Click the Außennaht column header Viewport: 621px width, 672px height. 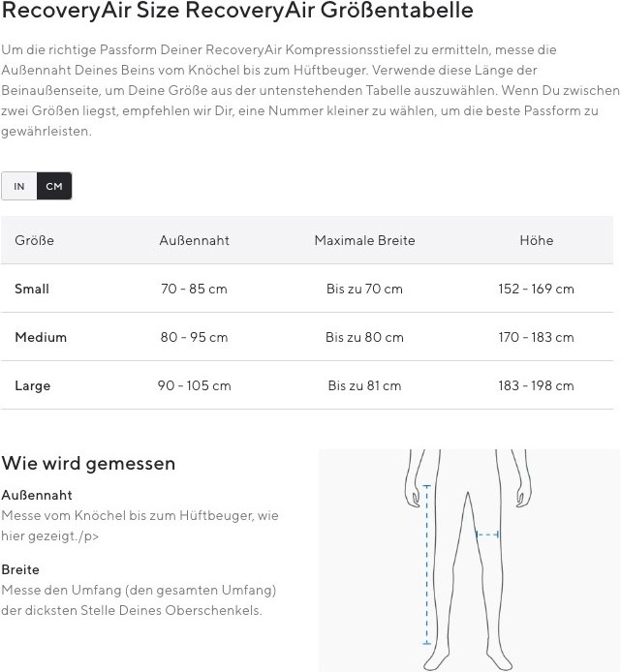tap(195, 240)
